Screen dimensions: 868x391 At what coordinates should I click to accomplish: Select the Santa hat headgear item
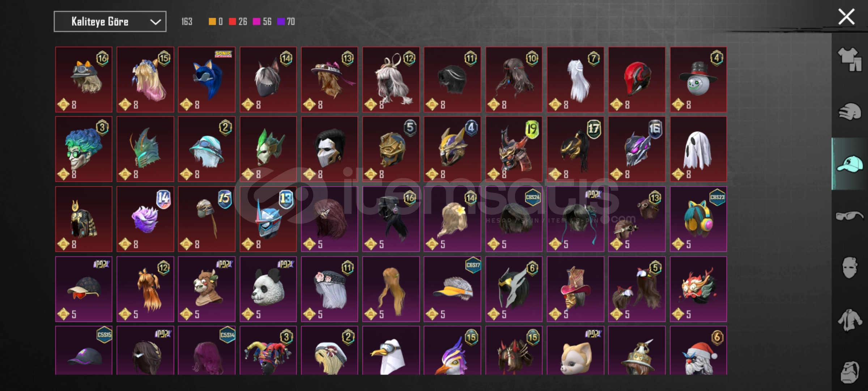tap(698, 350)
